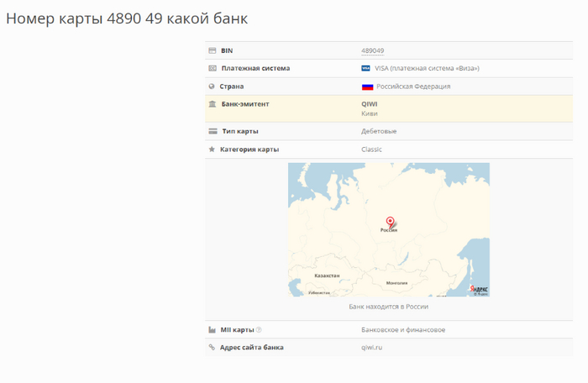Click the VISA logo icon

pyautogui.click(x=366, y=68)
